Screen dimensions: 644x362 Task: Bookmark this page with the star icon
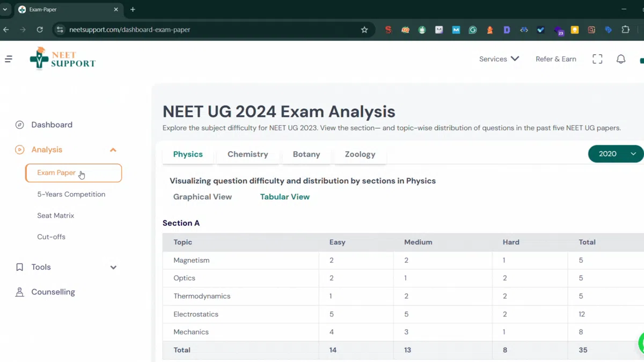click(364, 30)
